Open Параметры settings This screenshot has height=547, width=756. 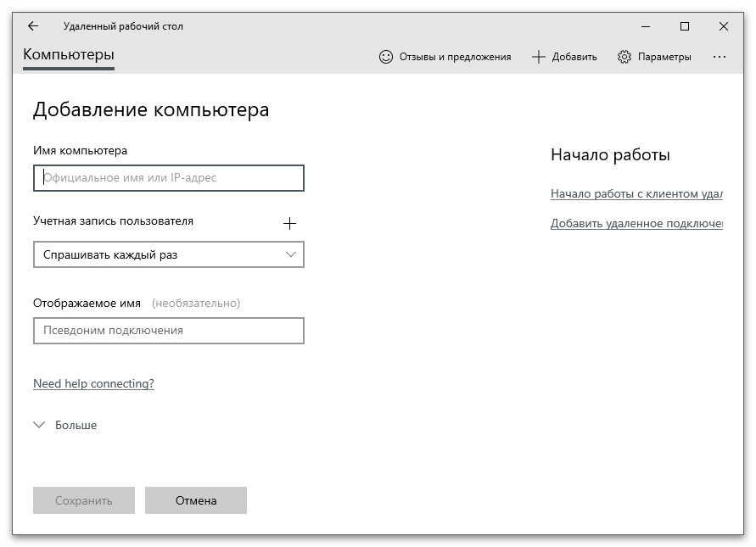click(x=654, y=57)
